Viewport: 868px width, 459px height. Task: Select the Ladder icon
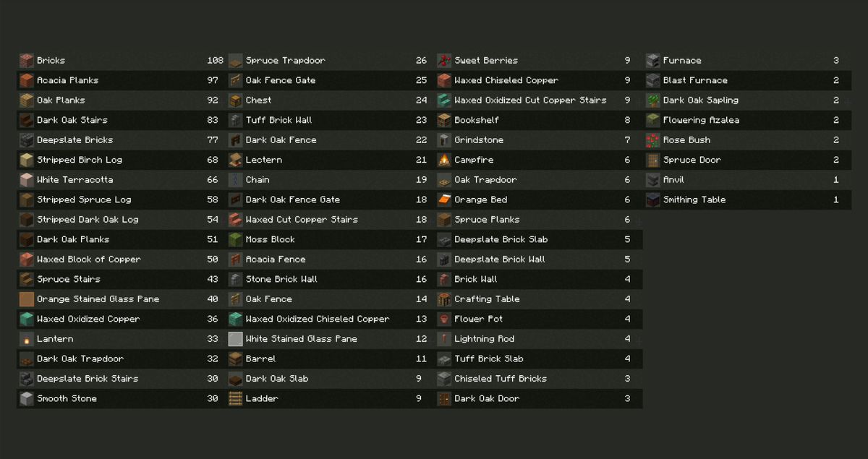tap(235, 398)
